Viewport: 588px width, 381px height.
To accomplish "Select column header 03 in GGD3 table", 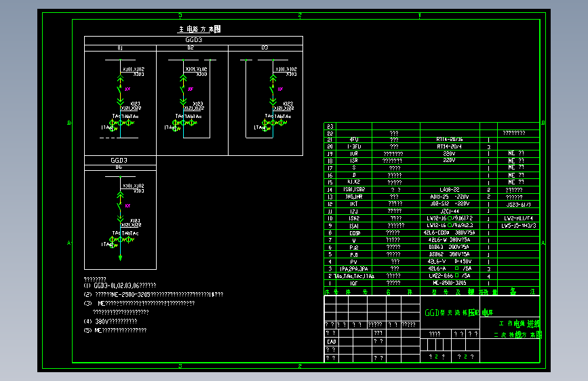I will coord(264,48).
